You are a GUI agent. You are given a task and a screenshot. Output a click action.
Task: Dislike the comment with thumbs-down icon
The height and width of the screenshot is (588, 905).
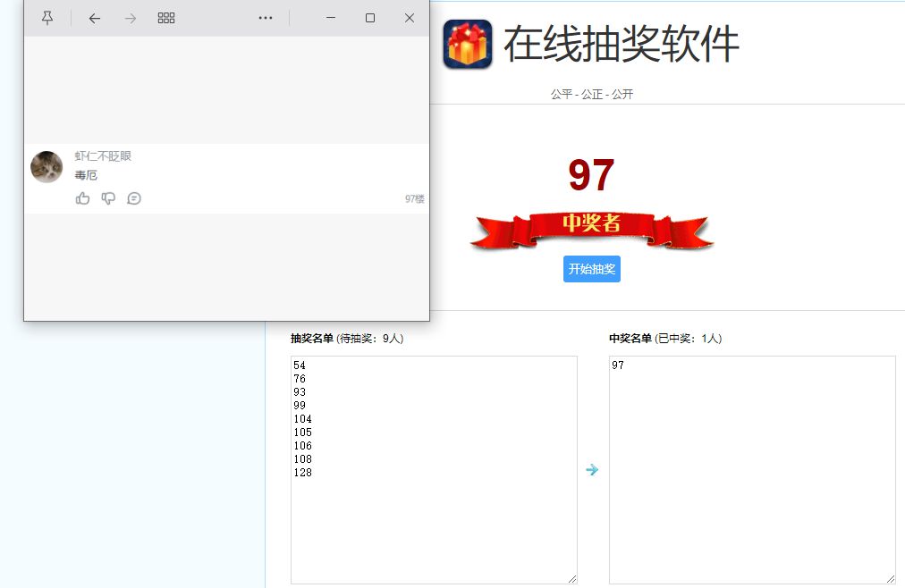pyautogui.click(x=108, y=198)
